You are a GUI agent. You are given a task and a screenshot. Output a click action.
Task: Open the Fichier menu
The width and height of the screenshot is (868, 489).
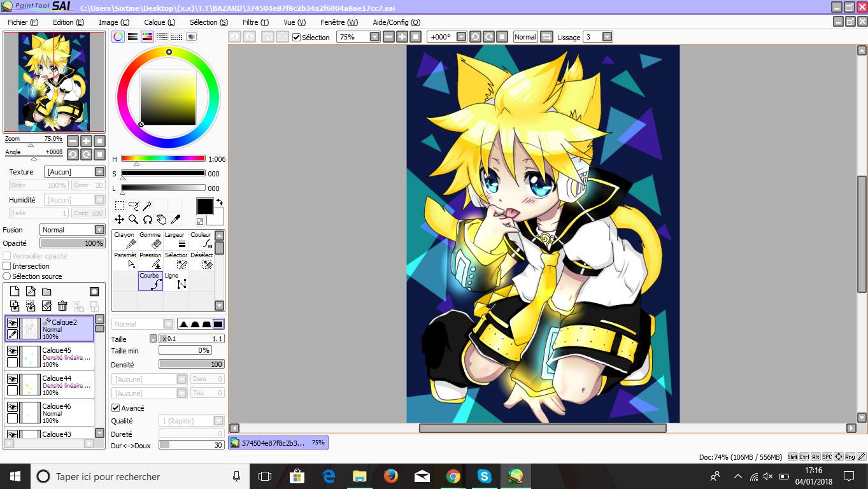(23, 22)
